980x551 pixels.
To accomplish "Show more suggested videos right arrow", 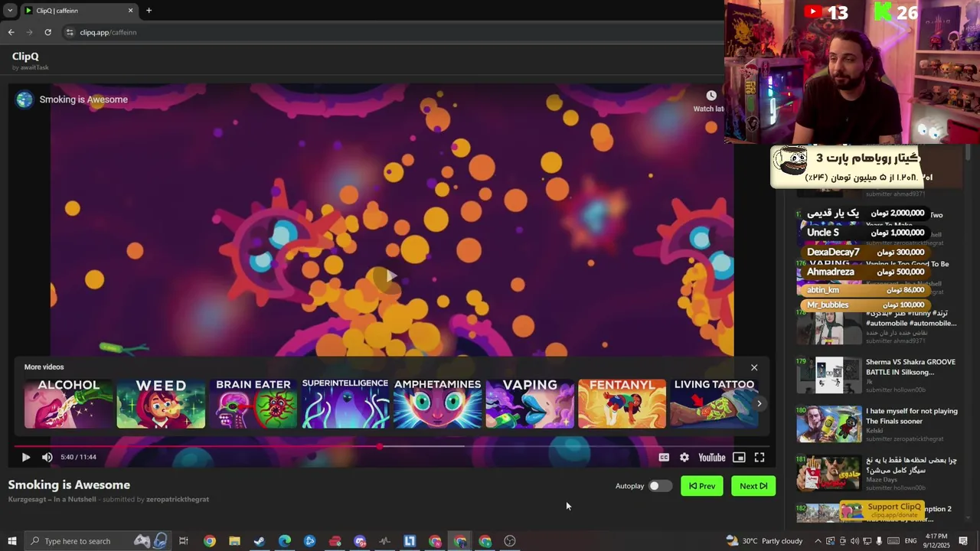I will click(759, 403).
